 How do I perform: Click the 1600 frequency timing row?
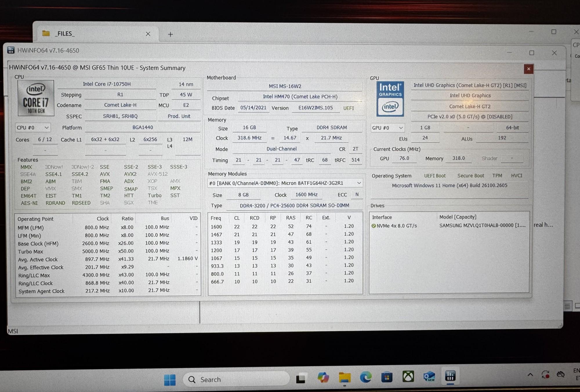click(x=285, y=226)
